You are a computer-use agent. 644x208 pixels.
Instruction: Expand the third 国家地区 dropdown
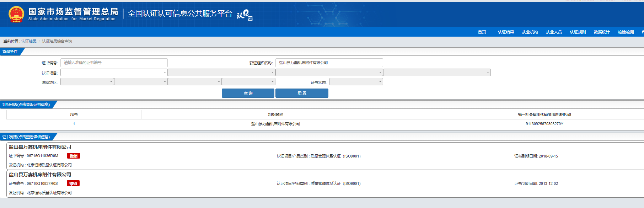pyautogui.click(x=195, y=82)
